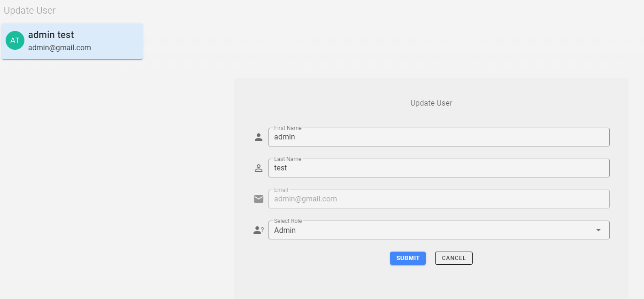Focus the First Name field containing admin
This screenshot has width=644, height=299.
click(438, 137)
